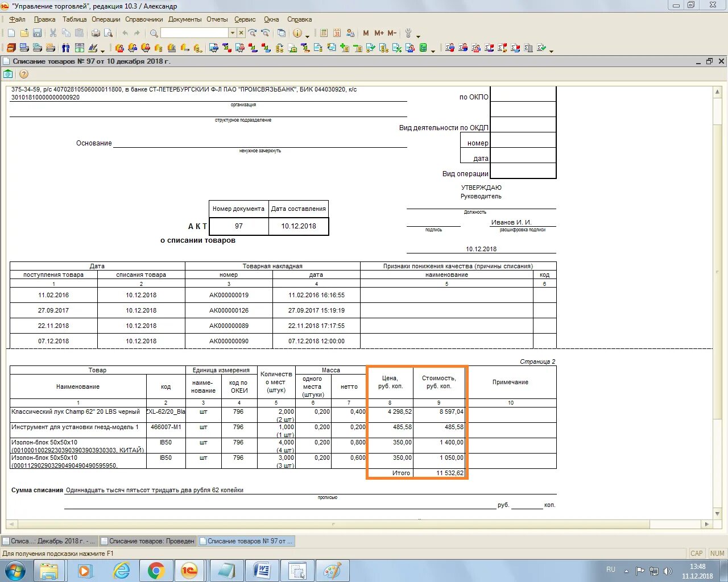Click the Find previous icon

pyautogui.click(x=265, y=33)
